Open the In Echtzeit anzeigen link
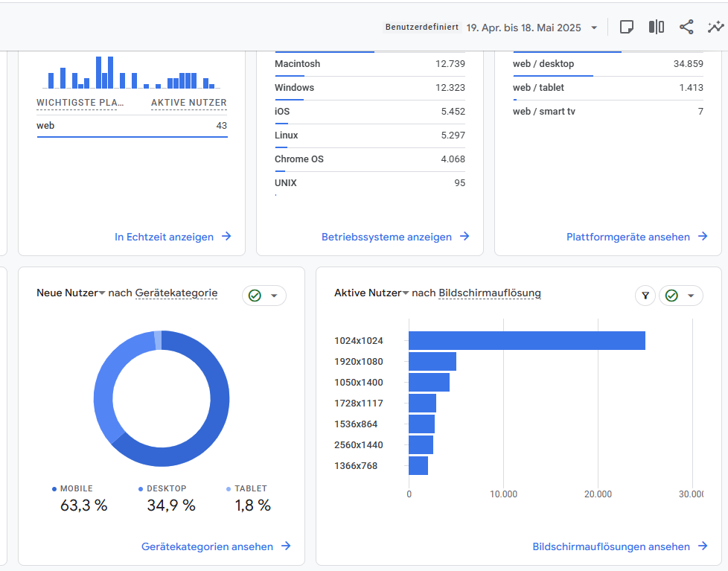Viewport: 728px width, 571px height. [164, 237]
